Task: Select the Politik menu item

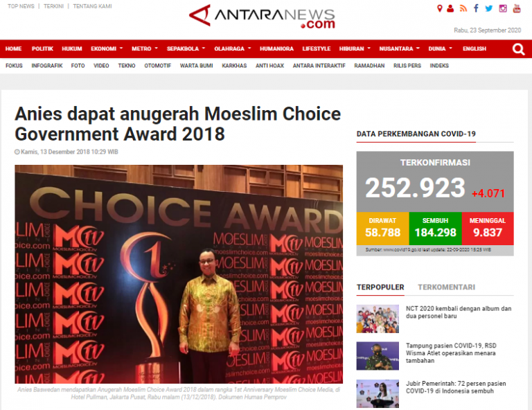Action: click(42, 49)
